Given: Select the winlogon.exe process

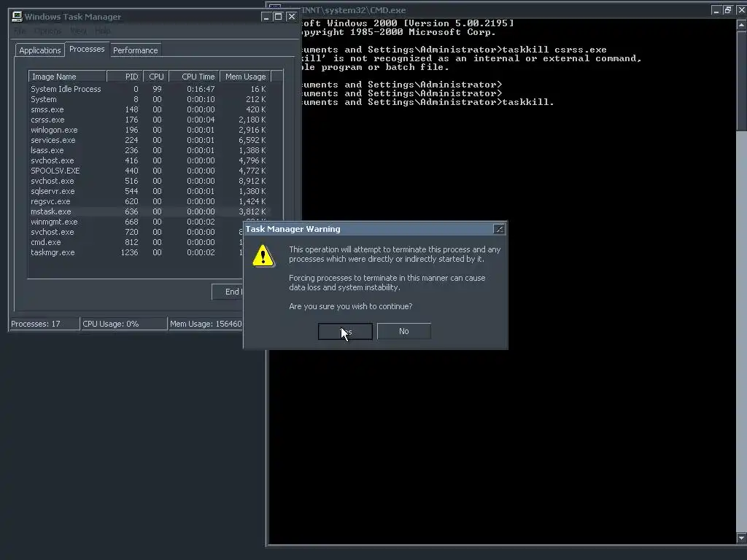Looking at the screenshot, I should tap(148, 130).
